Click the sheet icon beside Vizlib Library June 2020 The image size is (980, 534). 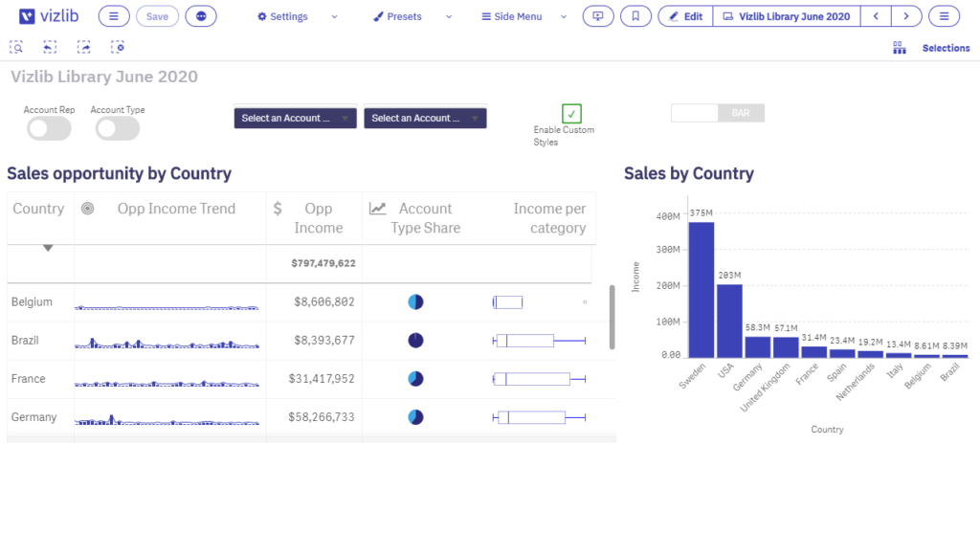728,17
